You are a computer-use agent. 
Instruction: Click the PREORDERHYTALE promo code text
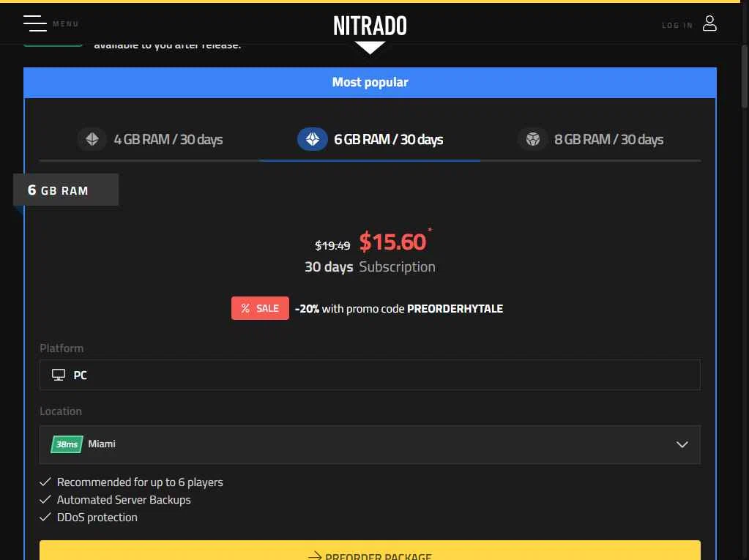pyautogui.click(x=455, y=309)
